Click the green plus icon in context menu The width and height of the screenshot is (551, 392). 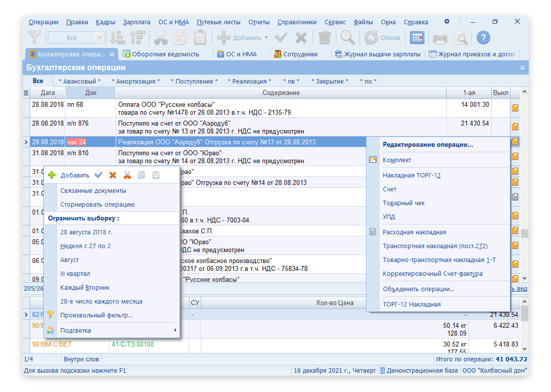point(51,175)
